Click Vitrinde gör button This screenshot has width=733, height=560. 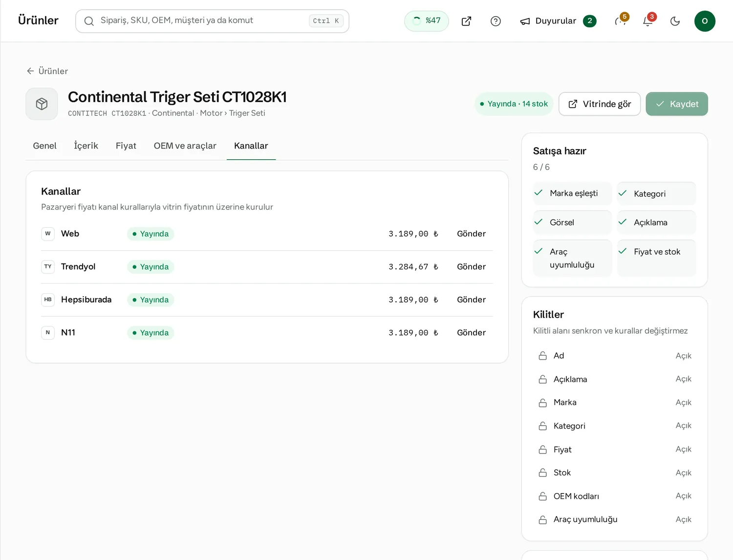[x=600, y=104]
